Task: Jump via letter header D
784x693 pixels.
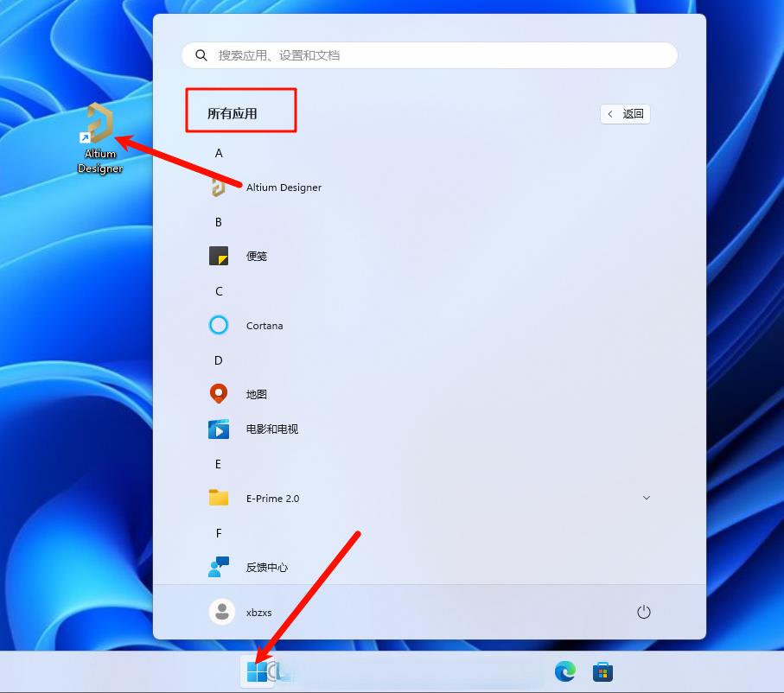Action: coord(219,360)
